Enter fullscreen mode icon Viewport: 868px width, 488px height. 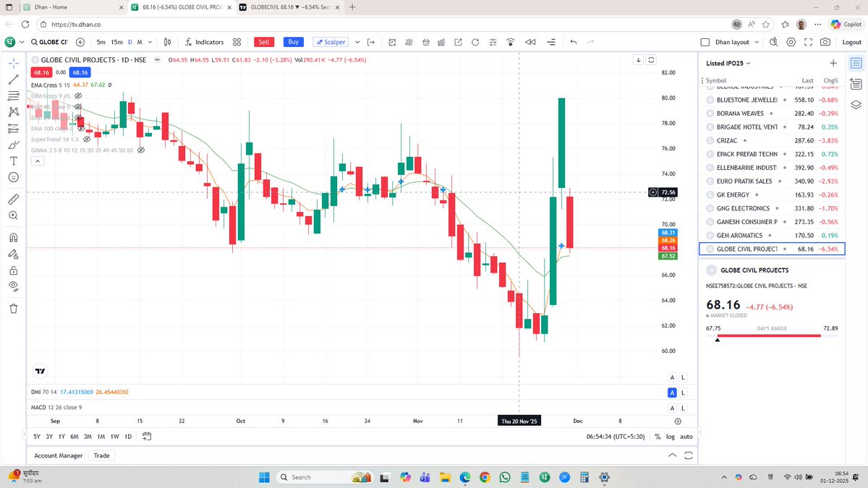click(808, 42)
